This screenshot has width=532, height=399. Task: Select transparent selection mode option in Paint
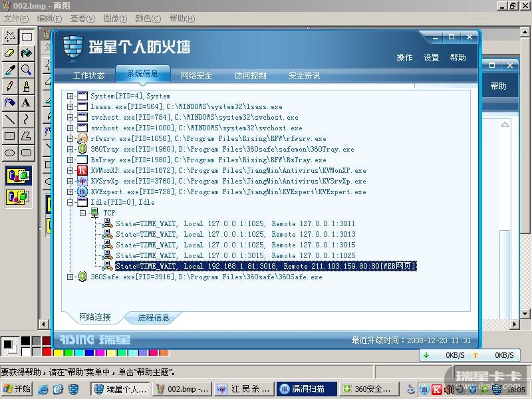19,197
